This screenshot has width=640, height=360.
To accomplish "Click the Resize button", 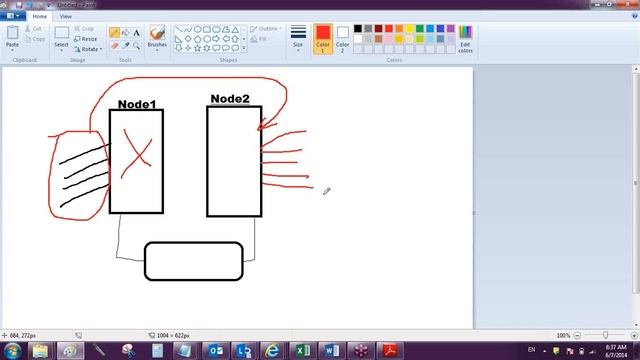I will [x=86, y=39].
